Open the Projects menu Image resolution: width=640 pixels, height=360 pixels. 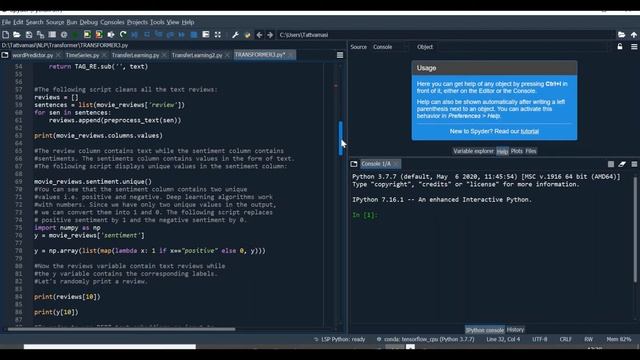tap(137, 22)
